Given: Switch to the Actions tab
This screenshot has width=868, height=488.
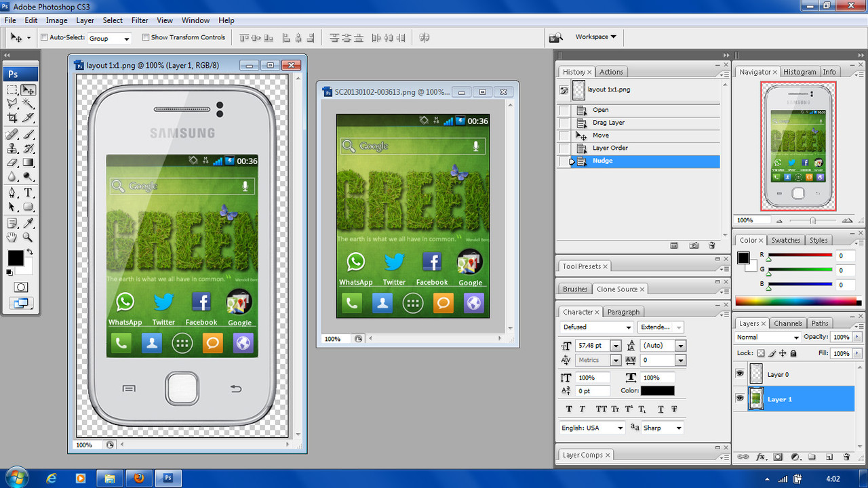Looking at the screenshot, I should 611,72.
